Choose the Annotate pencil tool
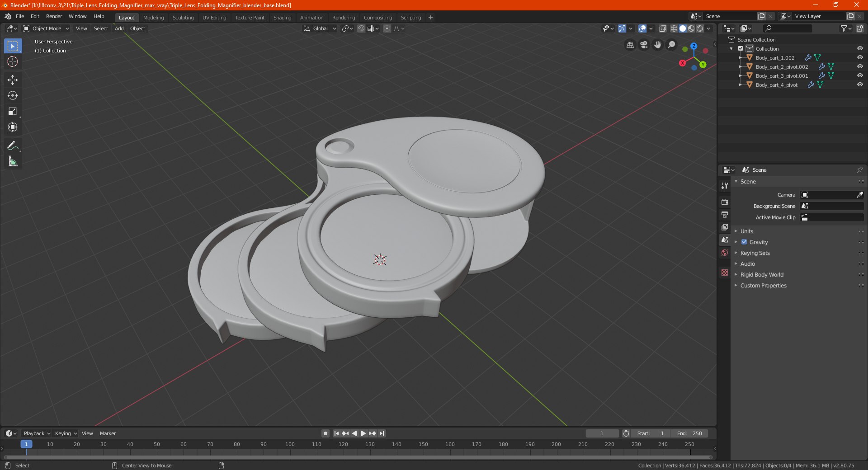868x470 pixels. [13, 146]
